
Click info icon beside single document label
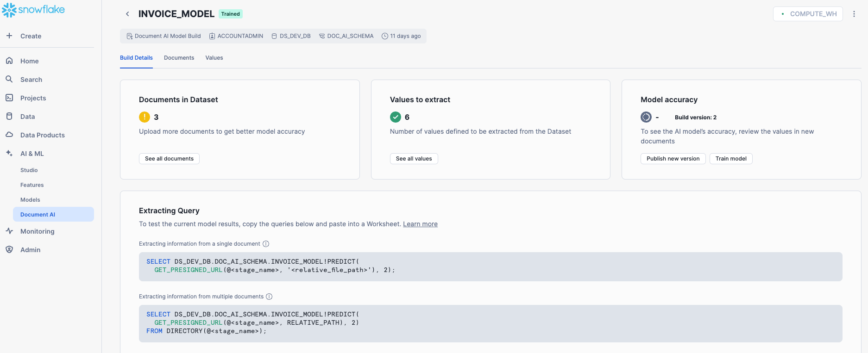point(266,244)
